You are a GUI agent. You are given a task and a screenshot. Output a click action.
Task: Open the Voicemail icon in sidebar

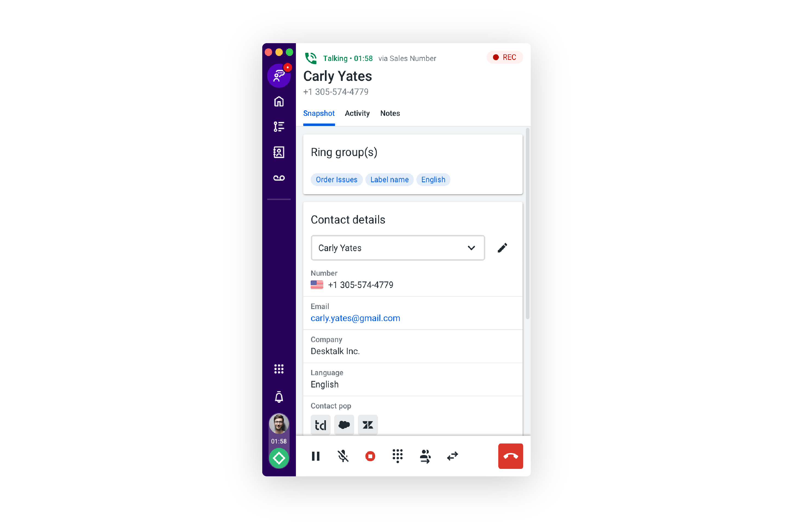(279, 178)
